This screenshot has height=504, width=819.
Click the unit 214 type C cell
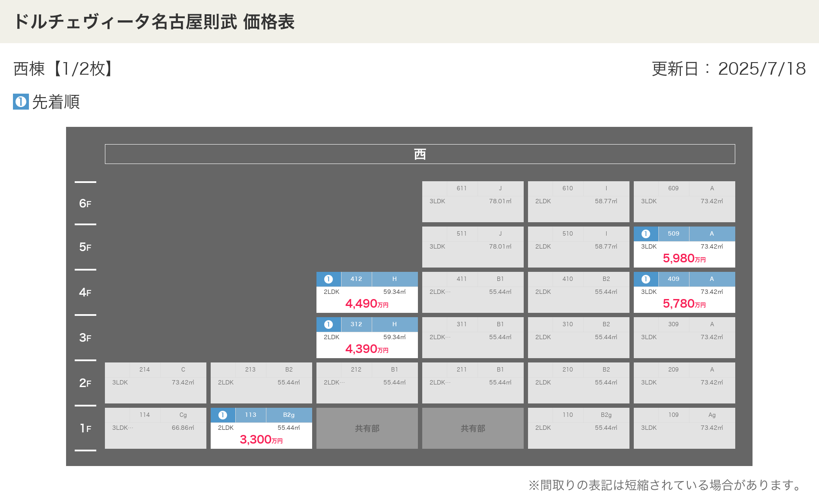155,383
